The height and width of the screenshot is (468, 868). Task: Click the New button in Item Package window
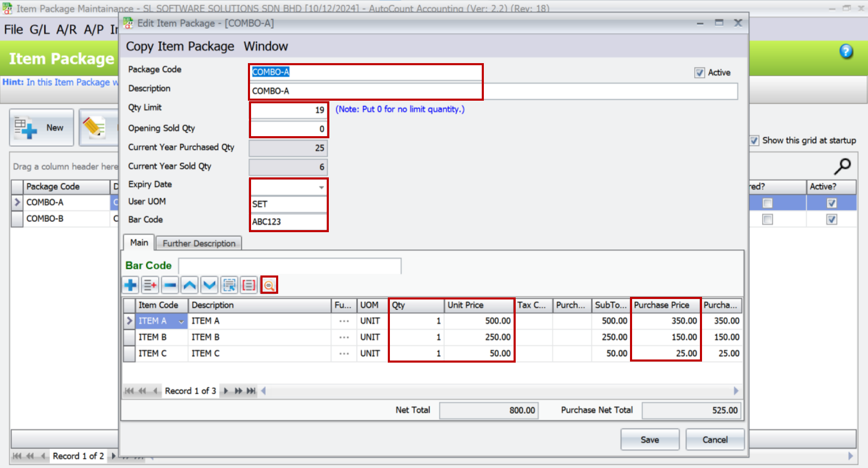(x=42, y=128)
